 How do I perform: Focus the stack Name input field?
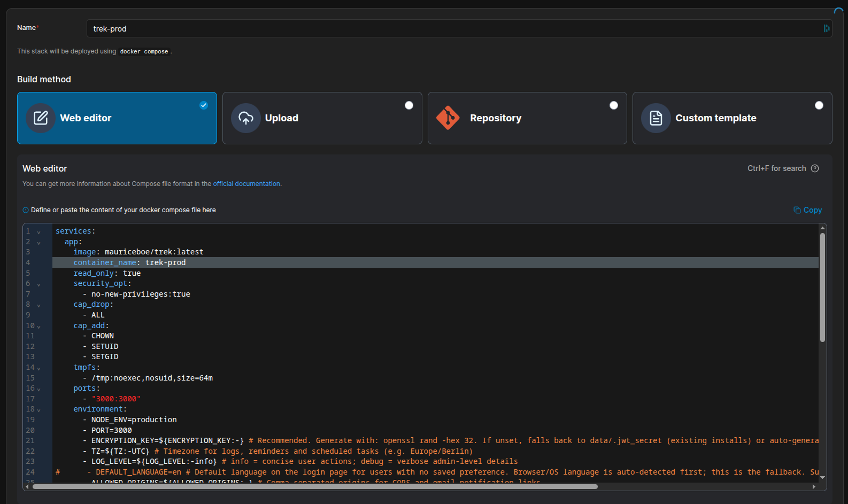[x=459, y=28]
